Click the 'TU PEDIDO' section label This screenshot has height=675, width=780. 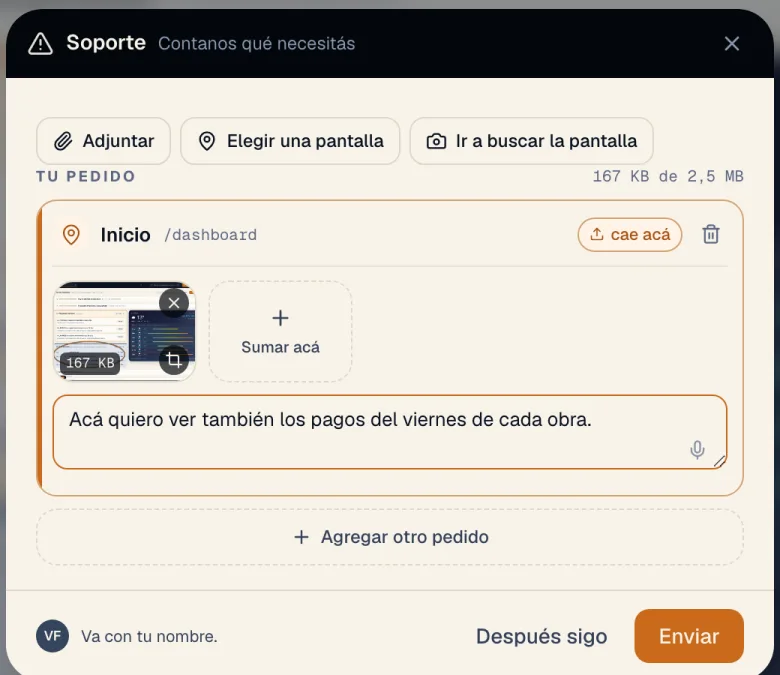(86, 176)
